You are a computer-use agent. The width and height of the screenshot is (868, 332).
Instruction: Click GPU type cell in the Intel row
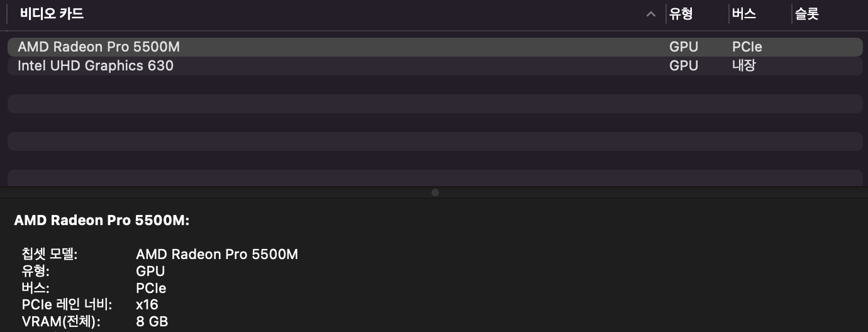pyautogui.click(x=684, y=66)
